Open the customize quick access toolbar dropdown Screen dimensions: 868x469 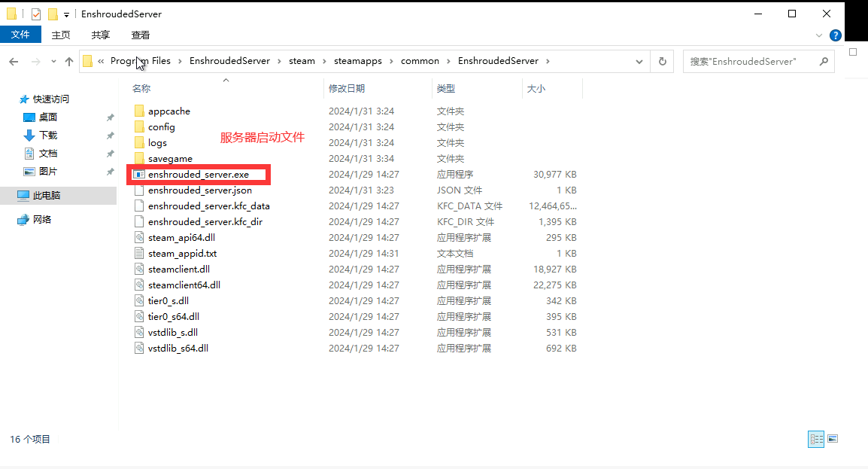pyautogui.click(x=66, y=15)
